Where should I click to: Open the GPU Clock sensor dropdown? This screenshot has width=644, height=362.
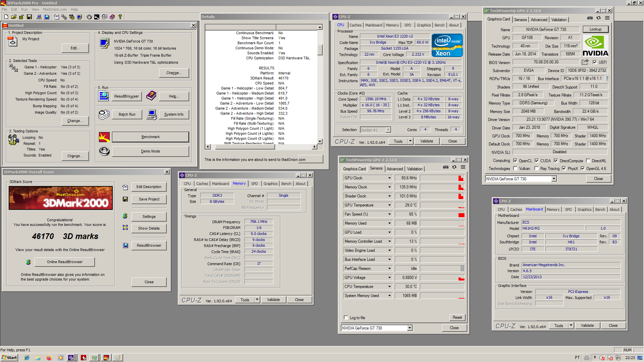(x=389, y=178)
